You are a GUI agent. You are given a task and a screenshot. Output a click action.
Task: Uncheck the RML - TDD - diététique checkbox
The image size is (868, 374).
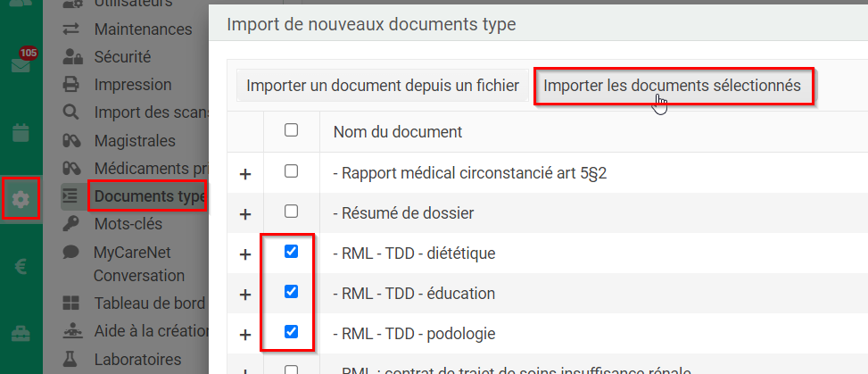pyautogui.click(x=291, y=253)
